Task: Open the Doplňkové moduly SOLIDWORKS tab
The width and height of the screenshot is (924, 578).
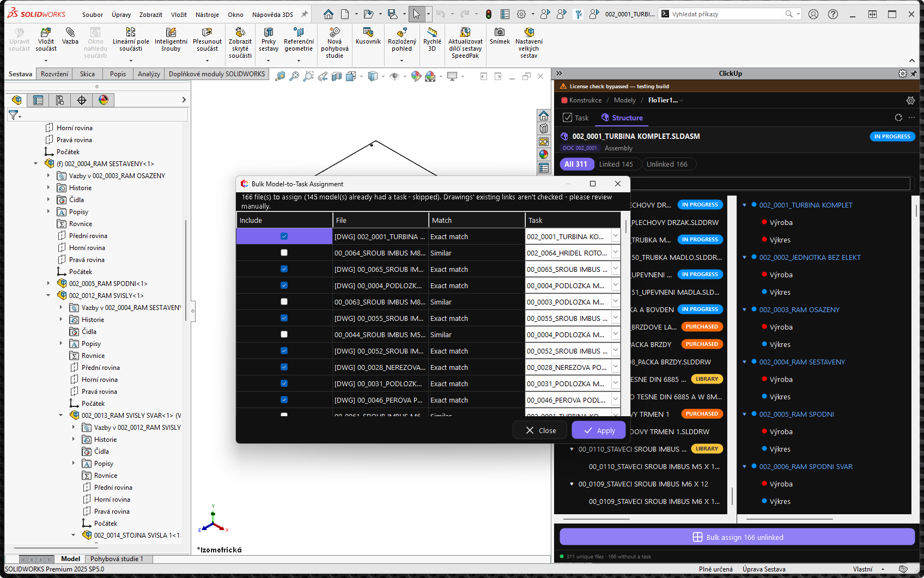Action: (217, 74)
